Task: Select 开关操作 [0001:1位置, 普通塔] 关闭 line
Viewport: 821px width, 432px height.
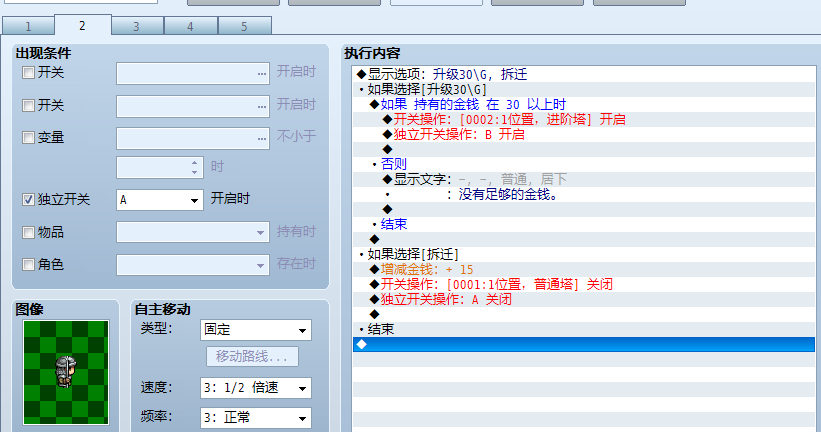Action: [584, 284]
